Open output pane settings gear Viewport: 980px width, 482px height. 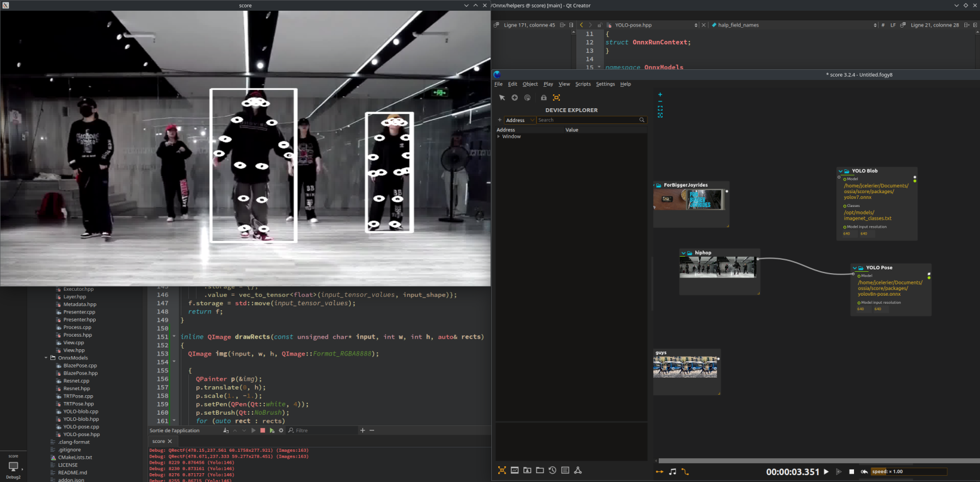coord(282,430)
